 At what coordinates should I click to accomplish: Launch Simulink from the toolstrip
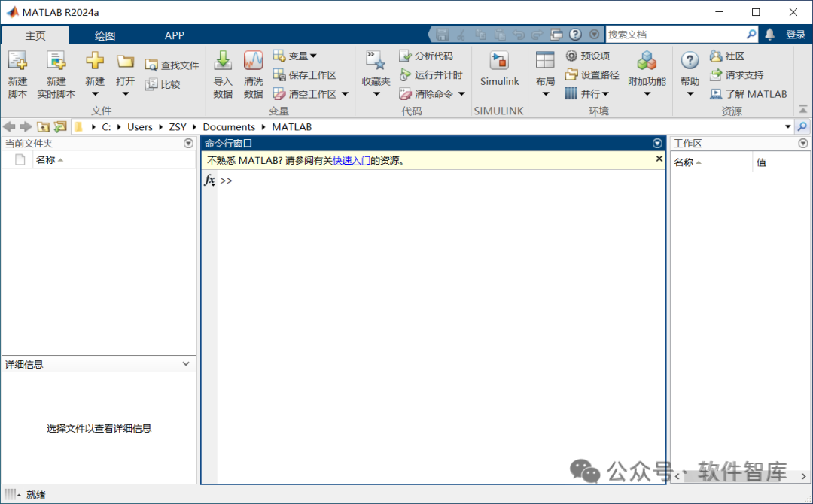(499, 68)
